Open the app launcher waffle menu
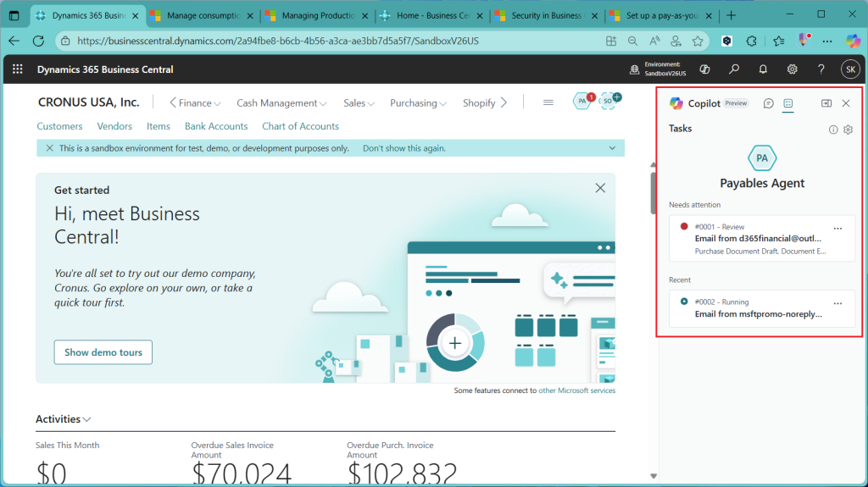868x487 pixels. tap(18, 69)
